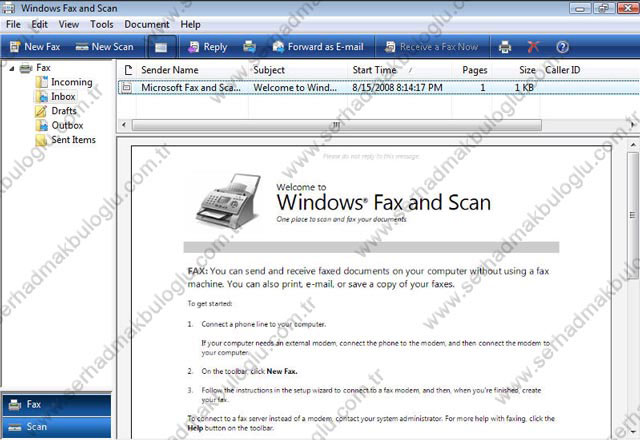
Task: Sort by Pages column header
Action: [471, 70]
